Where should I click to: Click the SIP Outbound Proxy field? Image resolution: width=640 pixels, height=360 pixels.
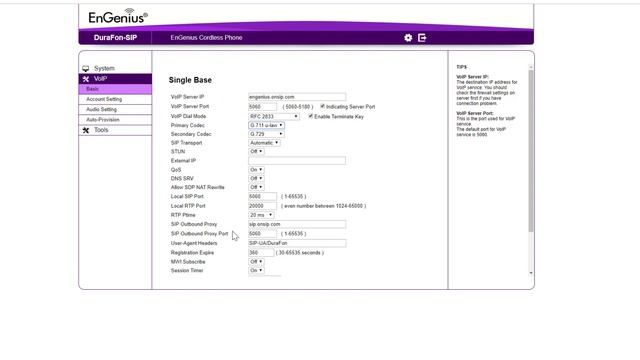[297, 224]
